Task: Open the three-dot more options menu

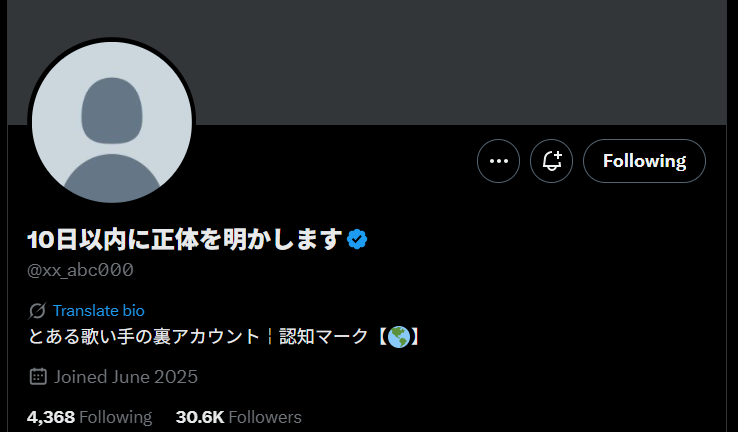Action: tap(498, 161)
